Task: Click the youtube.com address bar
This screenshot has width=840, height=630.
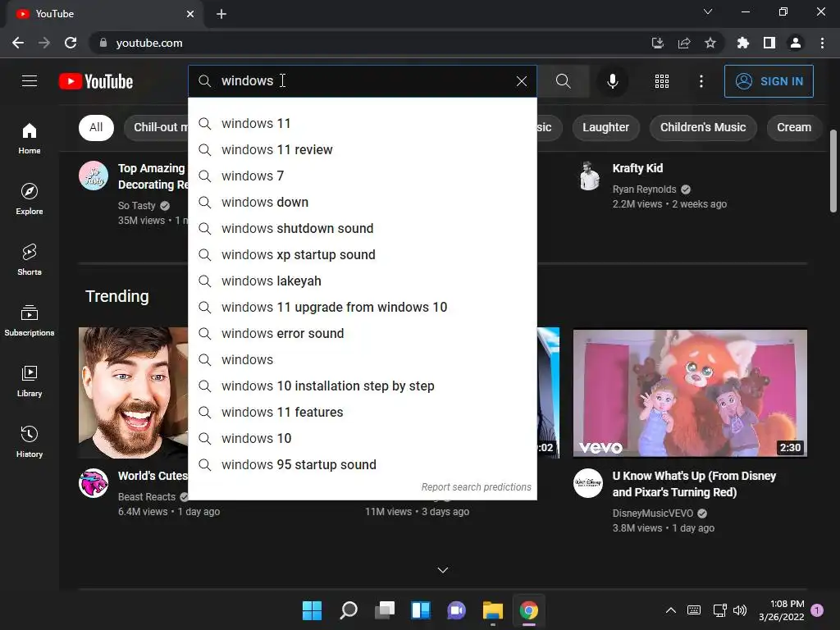Action: click(370, 43)
